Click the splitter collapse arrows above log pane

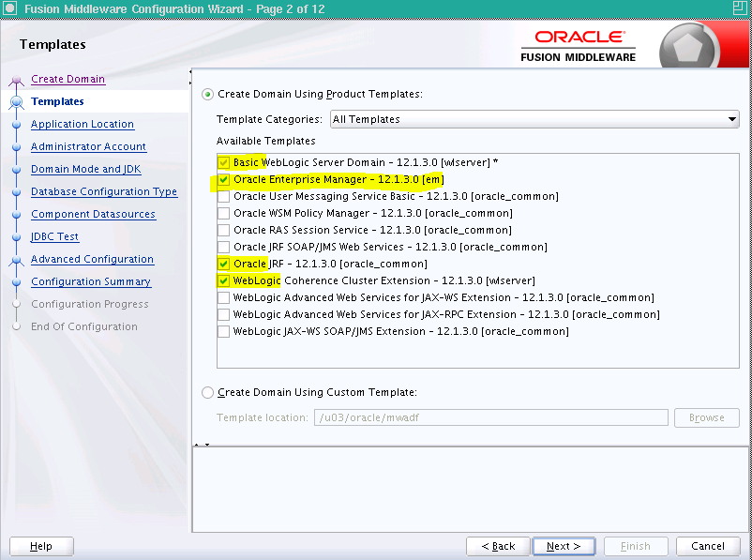[x=202, y=445]
